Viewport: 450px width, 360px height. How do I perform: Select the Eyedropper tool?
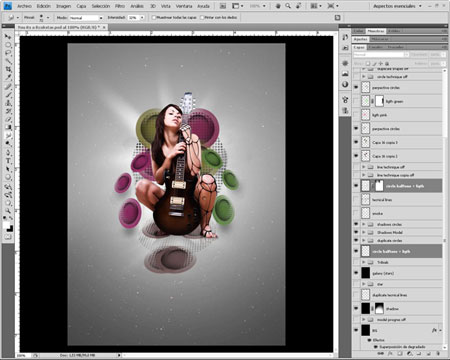tap(8, 78)
